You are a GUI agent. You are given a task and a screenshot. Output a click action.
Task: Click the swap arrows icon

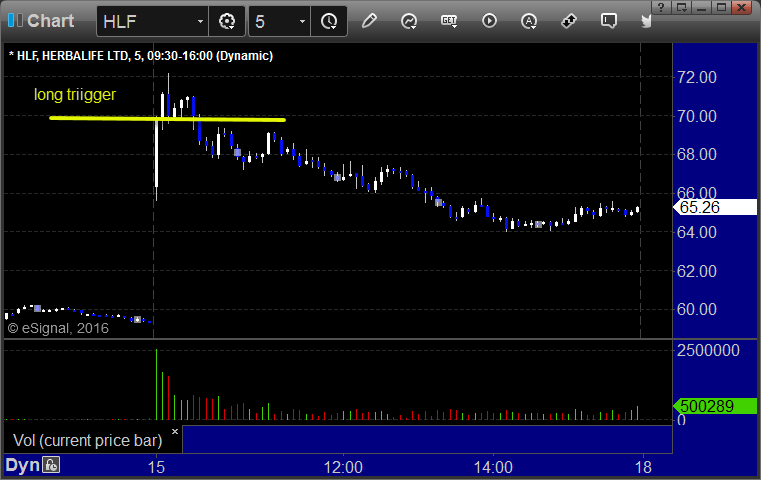point(568,21)
